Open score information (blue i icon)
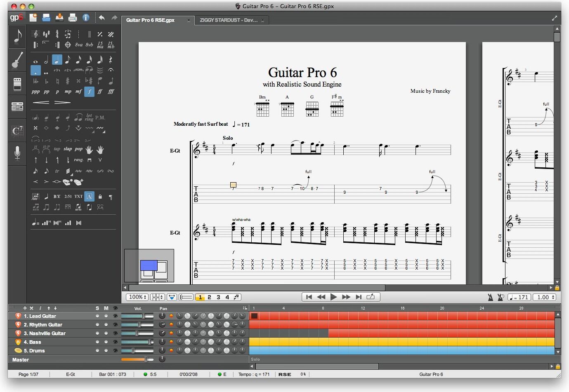 (86, 17)
